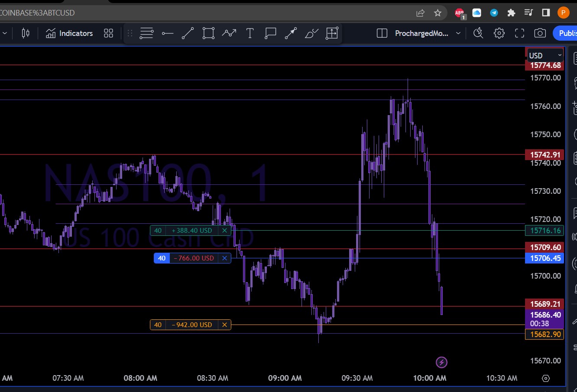Click quantity 40 on the -942.00 order

coord(158,325)
